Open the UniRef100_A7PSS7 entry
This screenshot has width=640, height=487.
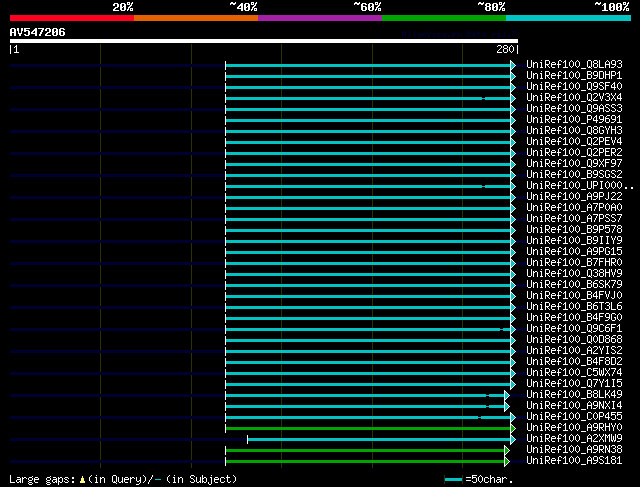(574, 219)
